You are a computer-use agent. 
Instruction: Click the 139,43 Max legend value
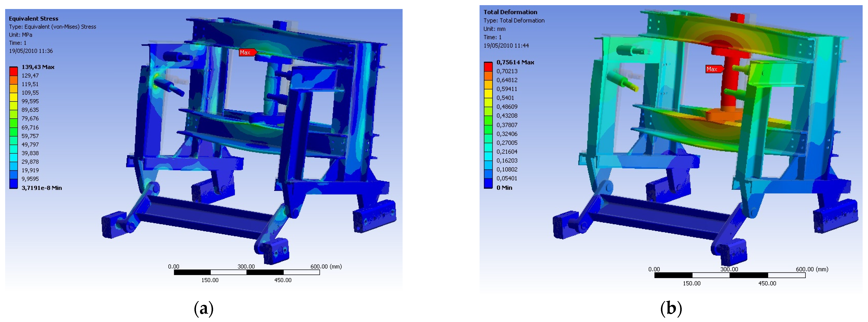click(x=38, y=67)
